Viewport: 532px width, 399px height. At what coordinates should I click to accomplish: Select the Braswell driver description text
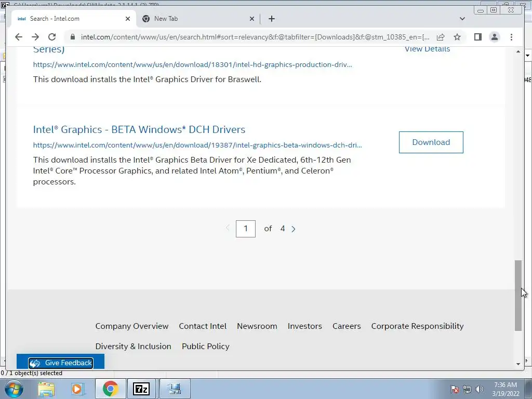(x=147, y=79)
